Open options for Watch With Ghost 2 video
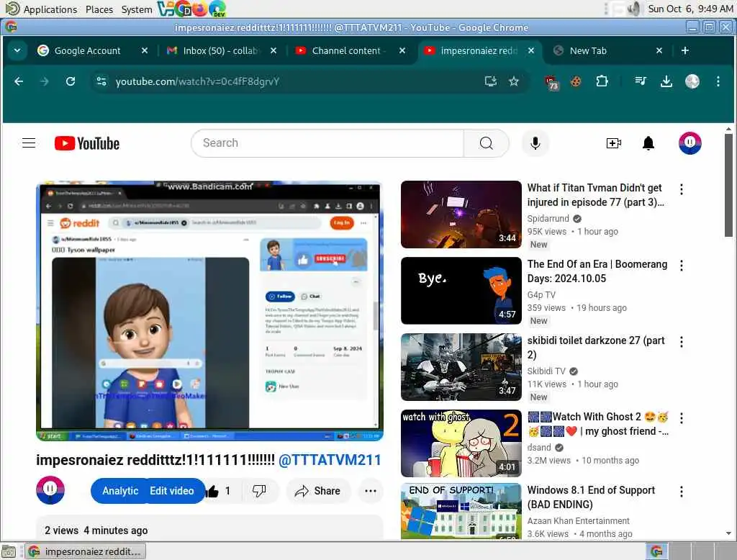737x560 pixels. pos(681,418)
